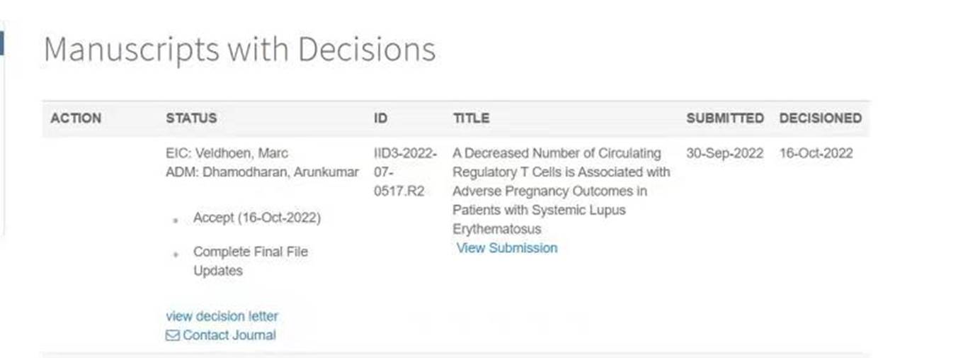Click the TITLE column header

coord(471,118)
